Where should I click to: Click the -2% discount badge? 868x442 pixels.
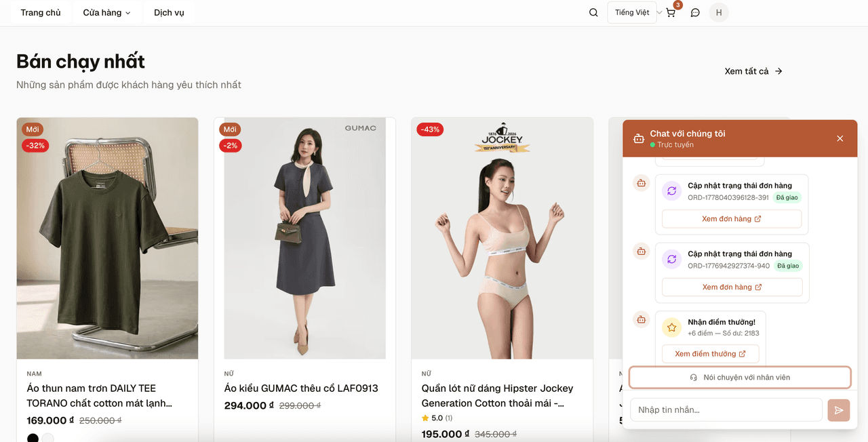click(231, 146)
